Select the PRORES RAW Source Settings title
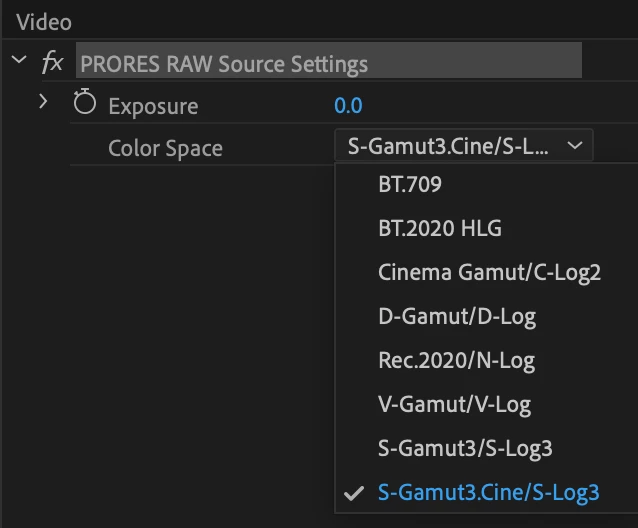Viewport: 638px width, 528px height. (224, 64)
